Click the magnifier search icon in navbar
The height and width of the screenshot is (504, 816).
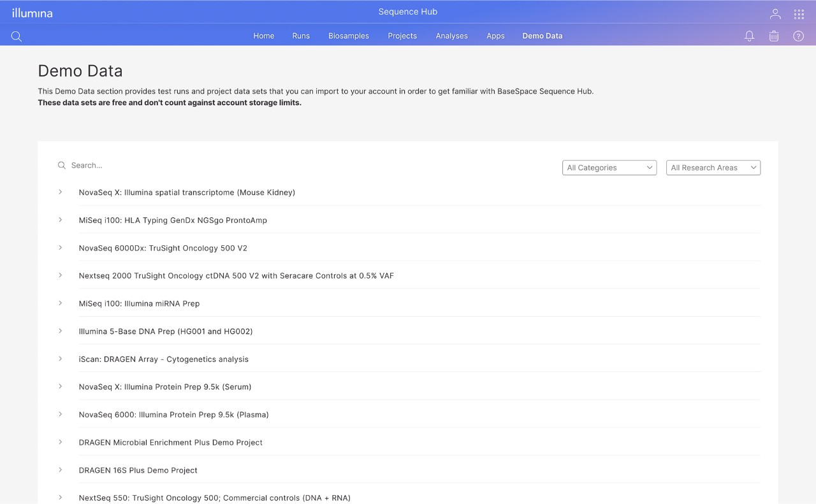tap(17, 36)
